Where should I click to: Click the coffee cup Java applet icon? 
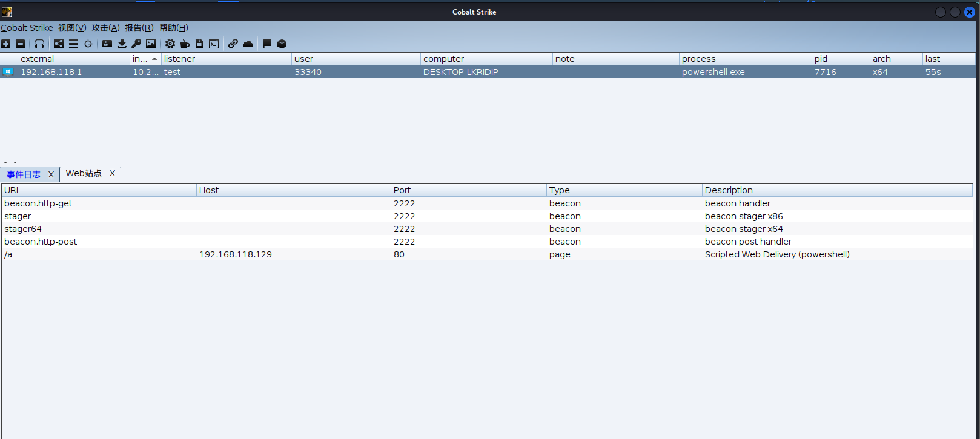(185, 44)
